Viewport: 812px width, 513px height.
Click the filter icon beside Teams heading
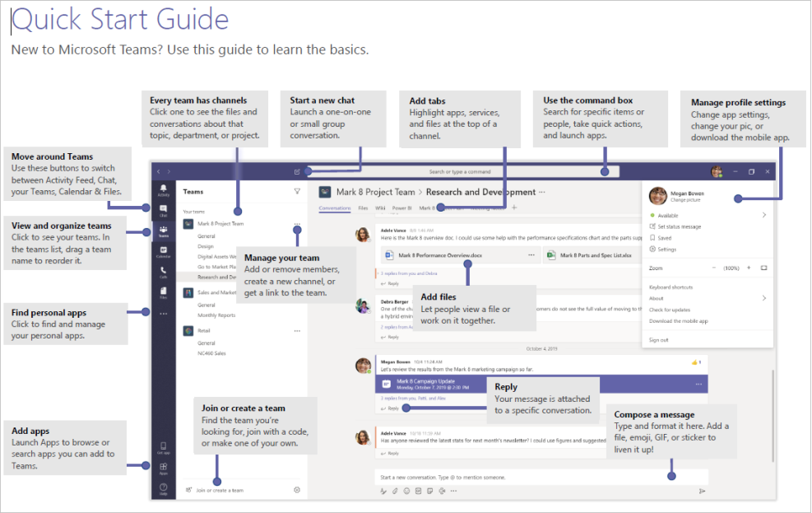pos(297,191)
